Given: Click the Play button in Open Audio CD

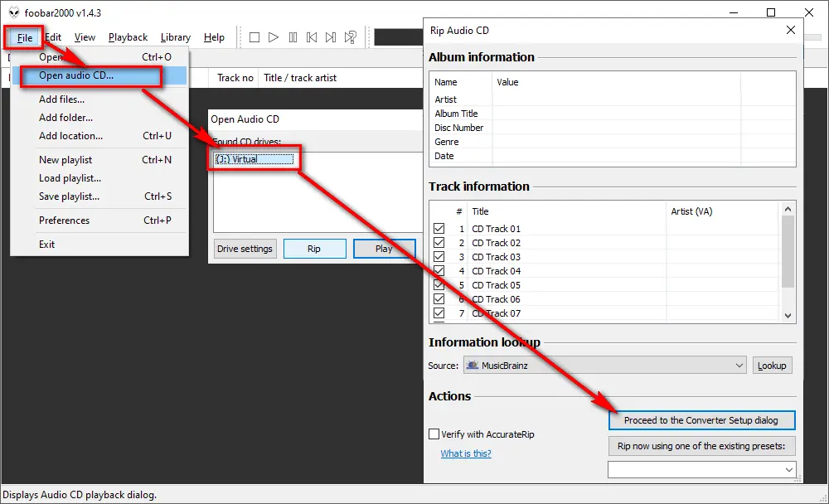Looking at the screenshot, I should [384, 249].
